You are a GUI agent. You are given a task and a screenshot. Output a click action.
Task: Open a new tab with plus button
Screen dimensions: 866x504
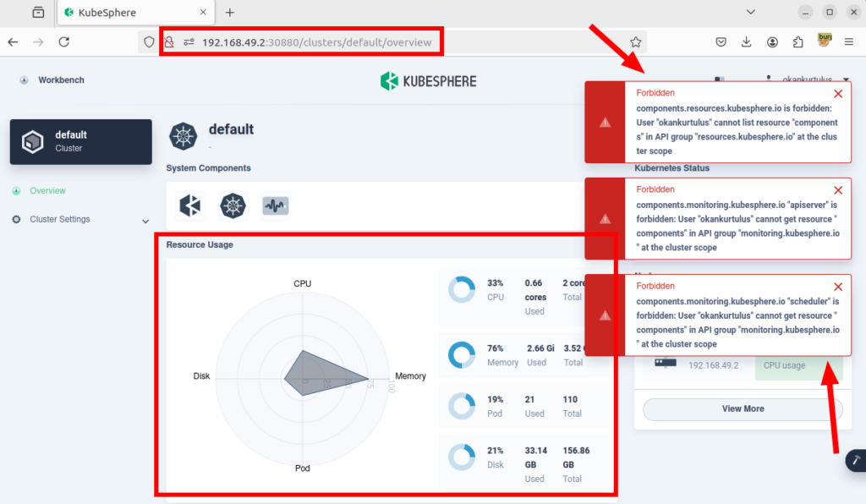pyautogui.click(x=230, y=12)
